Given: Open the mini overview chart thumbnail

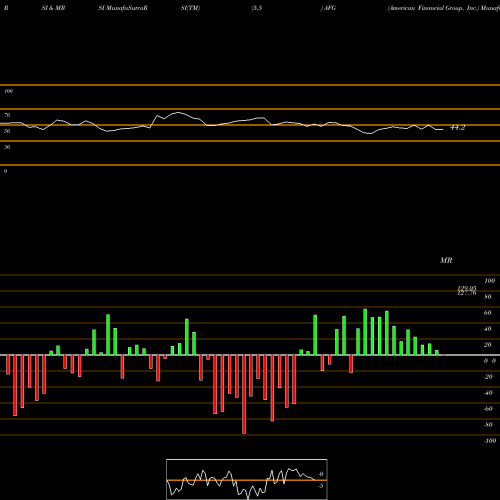Looking at the screenshot, I should point(247,479).
